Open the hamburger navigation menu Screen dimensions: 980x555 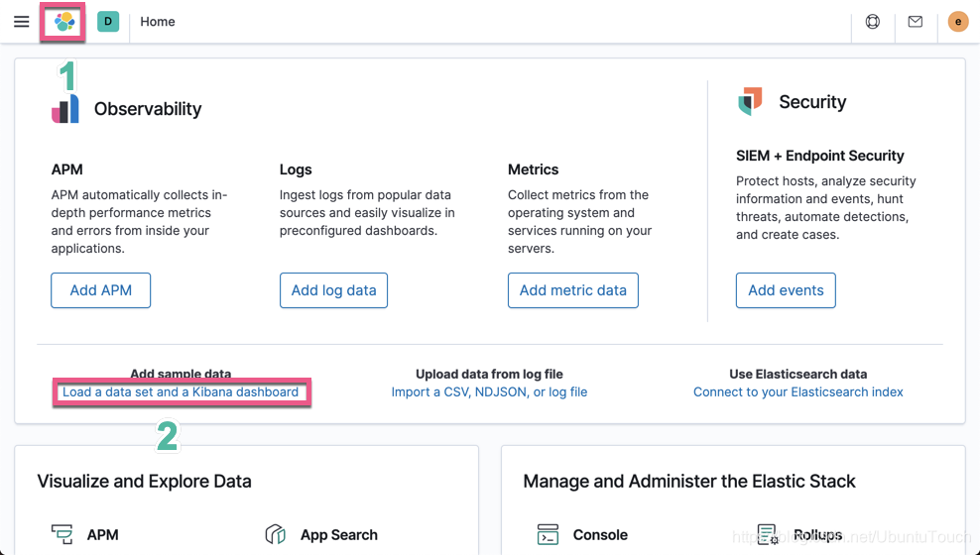pyautogui.click(x=22, y=22)
